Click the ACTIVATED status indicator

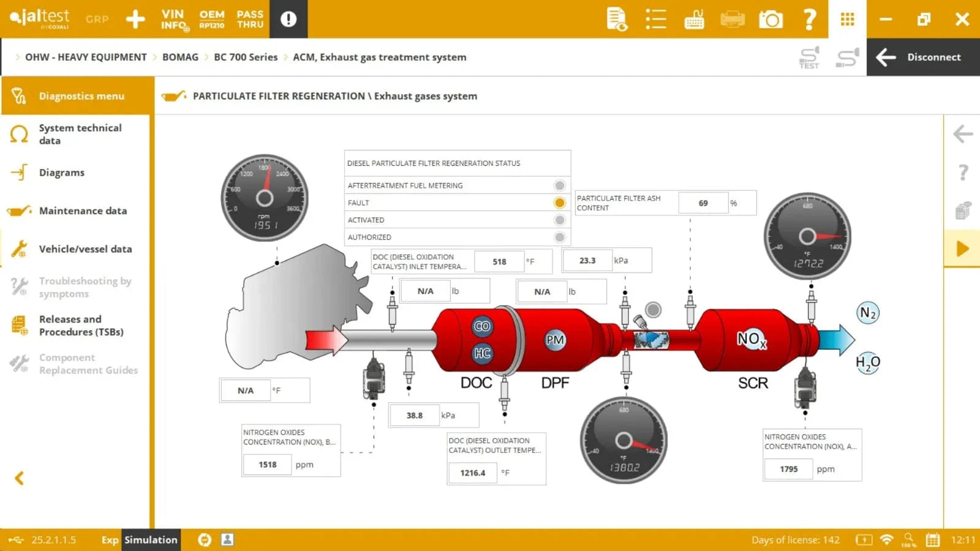[x=559, y=220]
